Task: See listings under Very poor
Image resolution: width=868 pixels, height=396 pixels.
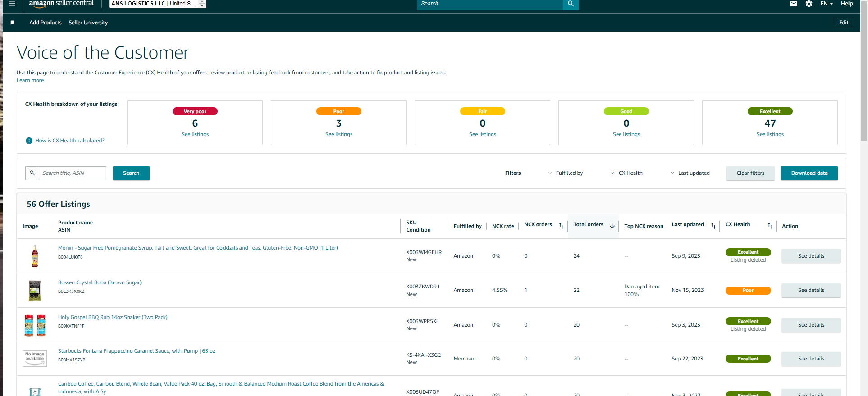Action: tap(195, 134)
